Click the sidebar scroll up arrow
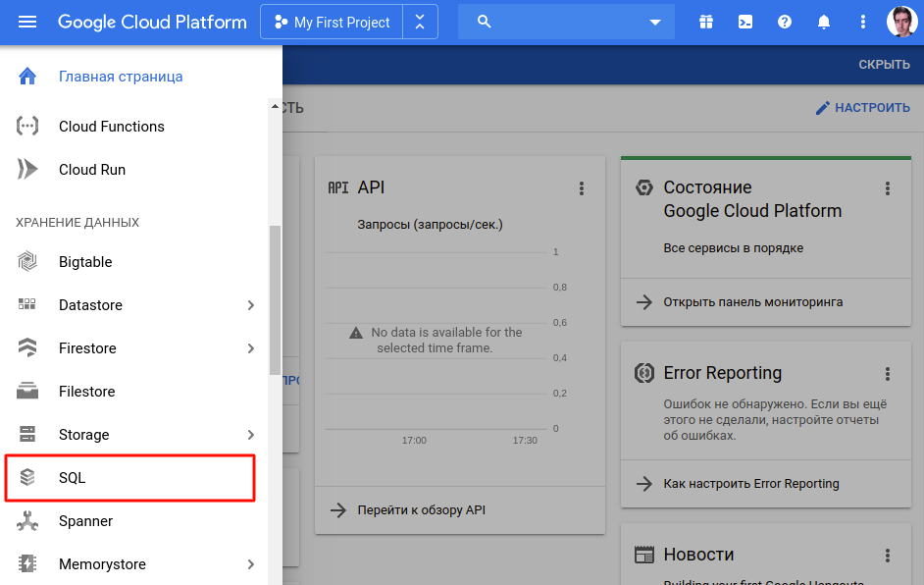 [x=275, y=106]
